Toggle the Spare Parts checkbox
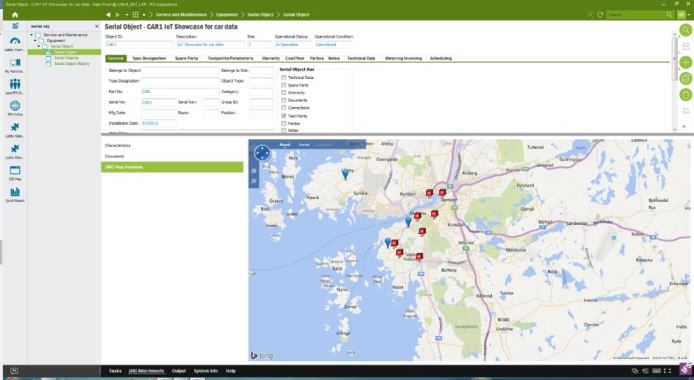 (x=284, y=85)
